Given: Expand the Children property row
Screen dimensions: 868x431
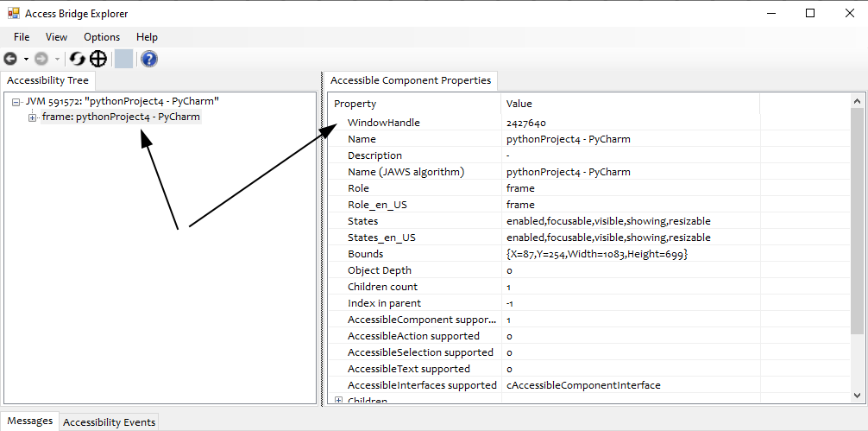Looking at the screenshot, I should point(339,400).
